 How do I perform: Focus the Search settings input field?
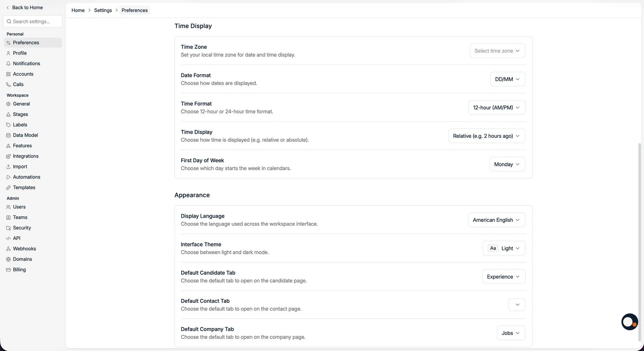33,21
